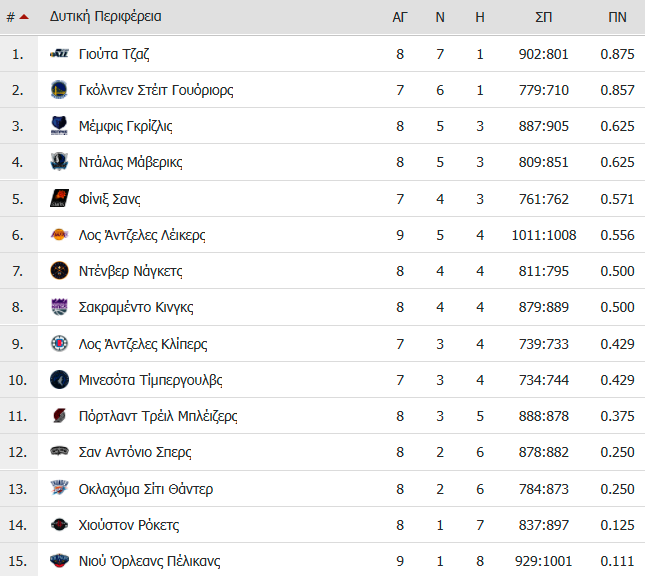Click the Memphis Grizzlies logo icon
Screen dimensions: 645x576
(59, 125)
